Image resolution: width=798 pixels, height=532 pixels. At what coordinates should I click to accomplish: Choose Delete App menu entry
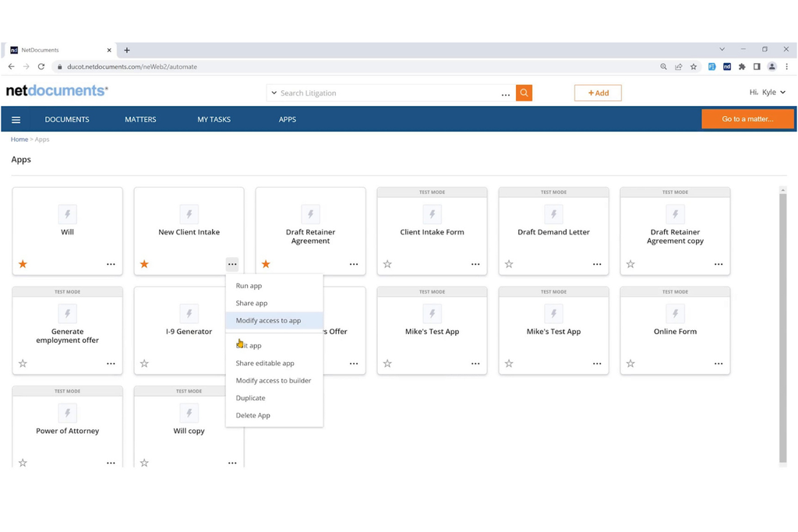point(274,415)
